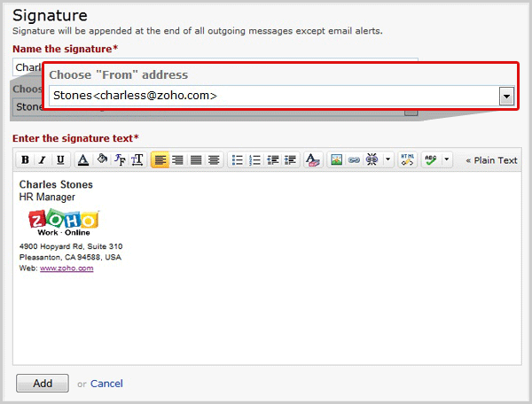The image size is (532, 404).
Task: Click the background fill color icon
Action: pos(101,160)
